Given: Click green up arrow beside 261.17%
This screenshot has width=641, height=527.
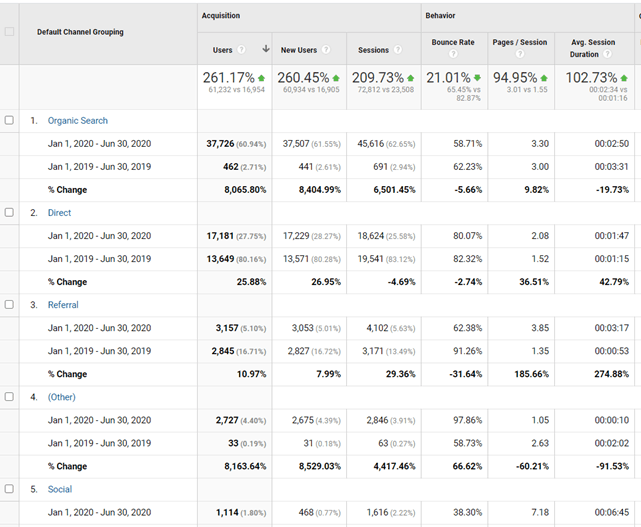Looking at the screenshot, I should 261,77.
